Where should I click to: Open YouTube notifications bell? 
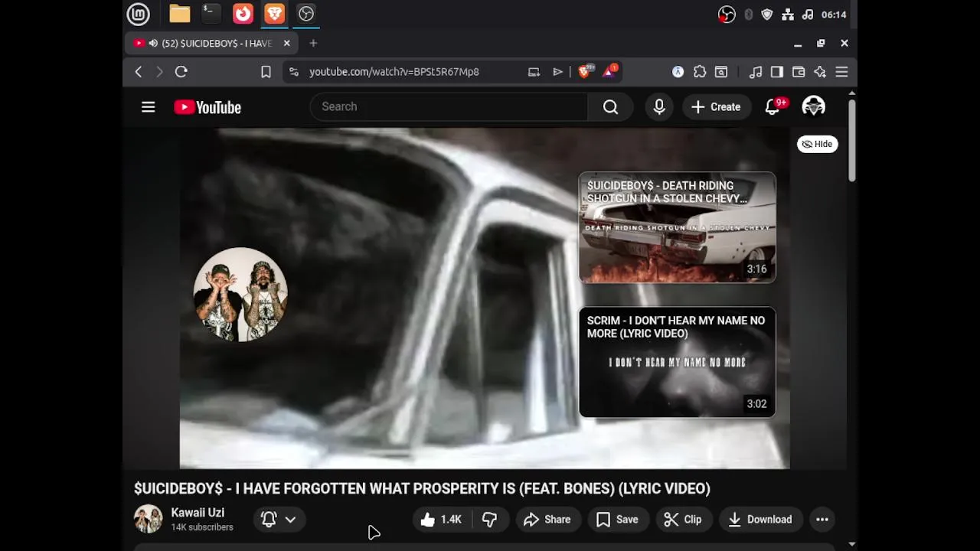click(x=773, y=107)
